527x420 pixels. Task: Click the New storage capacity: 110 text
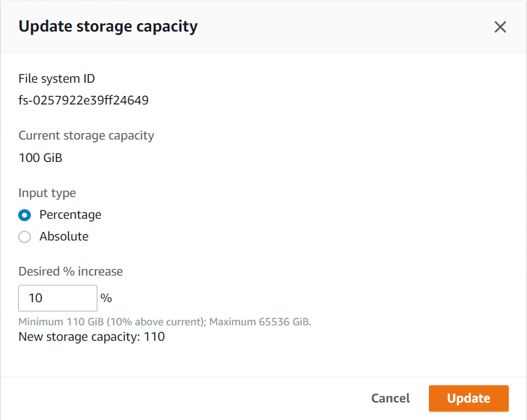[91, 337]
